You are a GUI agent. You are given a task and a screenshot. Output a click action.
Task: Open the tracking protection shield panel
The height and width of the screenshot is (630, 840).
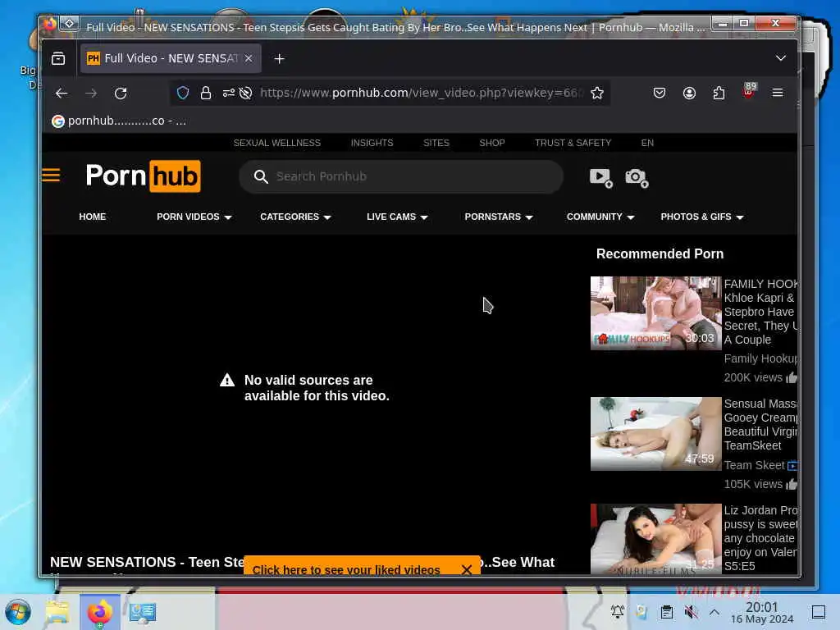pos(183,94)
